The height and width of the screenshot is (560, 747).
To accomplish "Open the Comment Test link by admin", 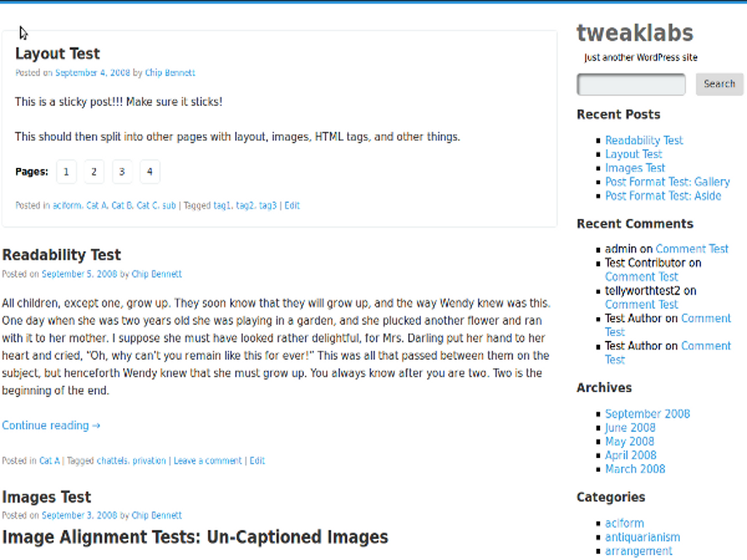I will pos(693,248).
